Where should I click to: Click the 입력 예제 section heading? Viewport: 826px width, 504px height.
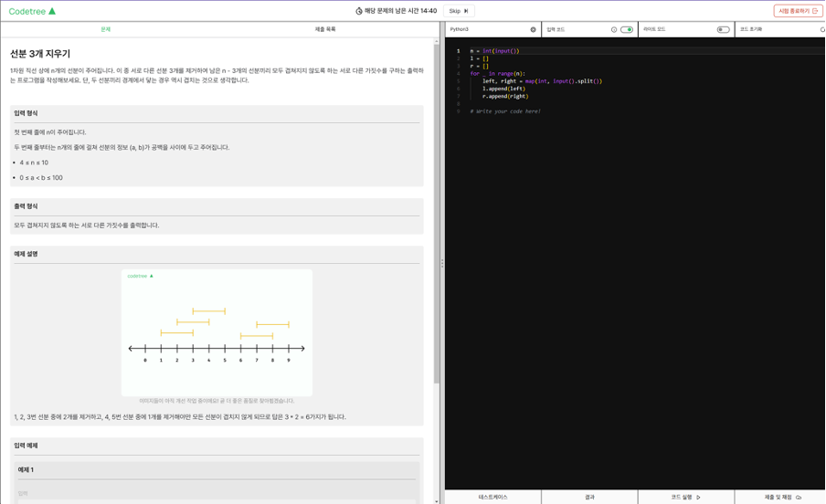pos(26,446)
